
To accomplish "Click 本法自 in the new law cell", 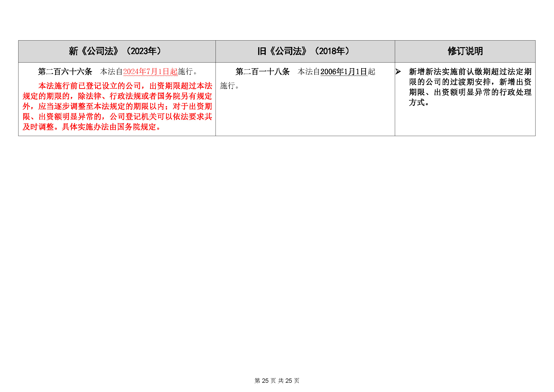I will [x=111, y=72].
